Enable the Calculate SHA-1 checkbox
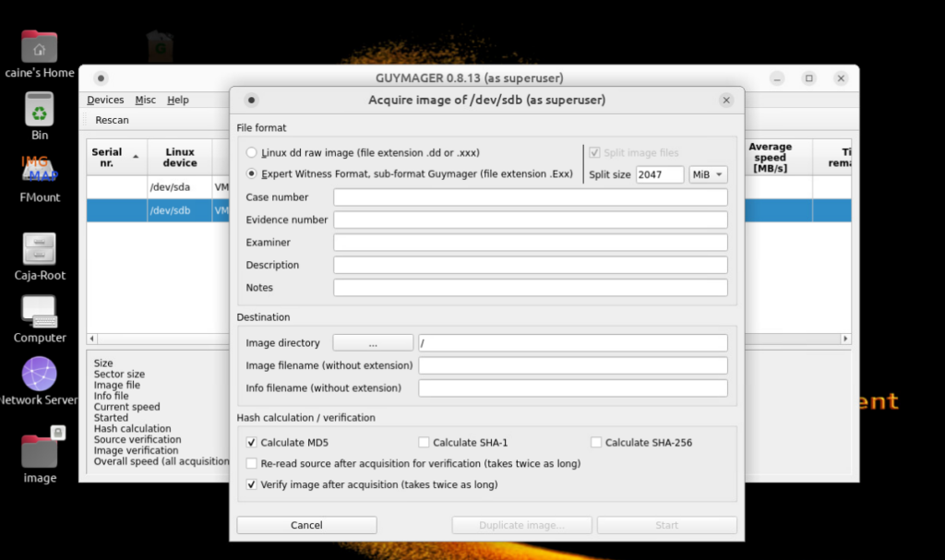The height and width of the screenshot is (560, 945). 424,443
